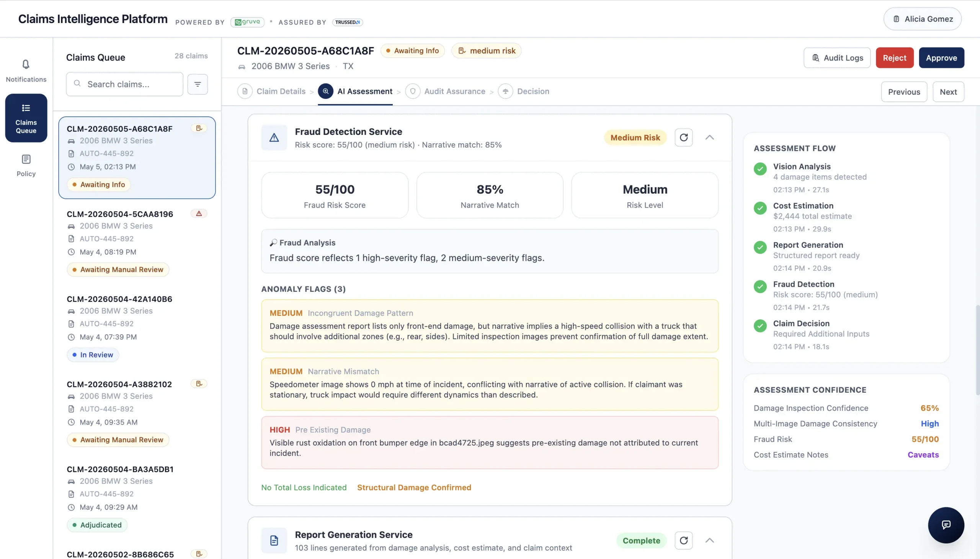This screenshot has height=559, width=980.
Task: Advance with the Next button
Action: coord(948,92)
